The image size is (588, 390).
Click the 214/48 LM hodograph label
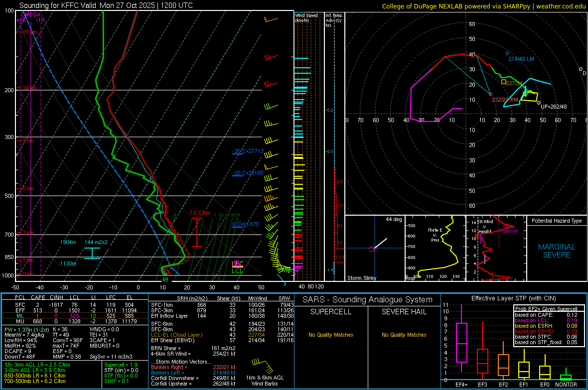(521, 59)
